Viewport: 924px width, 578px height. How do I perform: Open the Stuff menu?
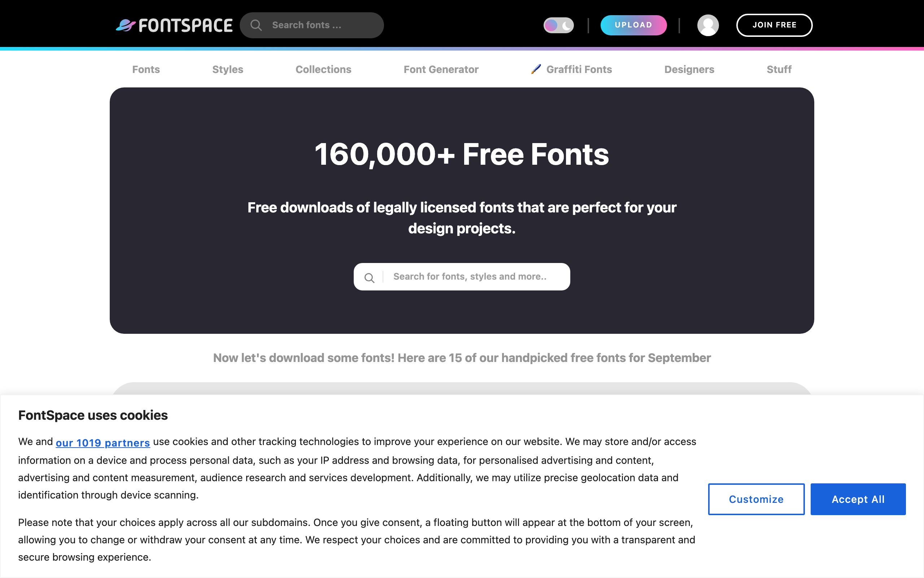point(779,69)
